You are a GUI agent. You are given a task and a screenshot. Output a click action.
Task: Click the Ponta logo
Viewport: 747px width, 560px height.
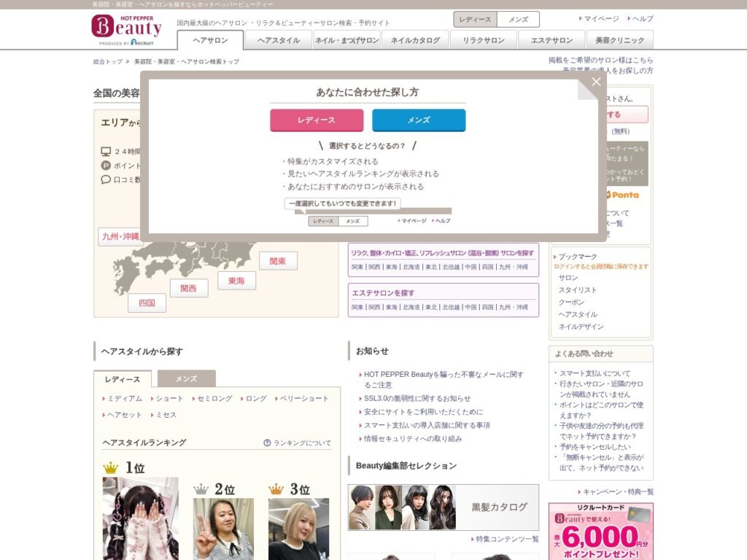pos(622,195)
